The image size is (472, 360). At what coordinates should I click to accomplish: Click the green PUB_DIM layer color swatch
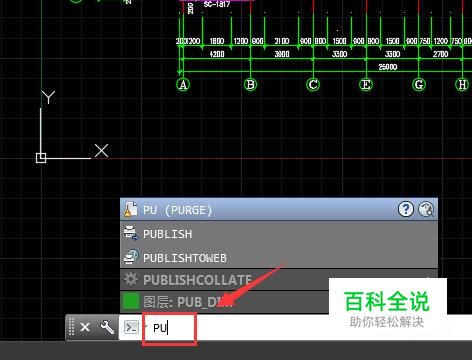131,301
